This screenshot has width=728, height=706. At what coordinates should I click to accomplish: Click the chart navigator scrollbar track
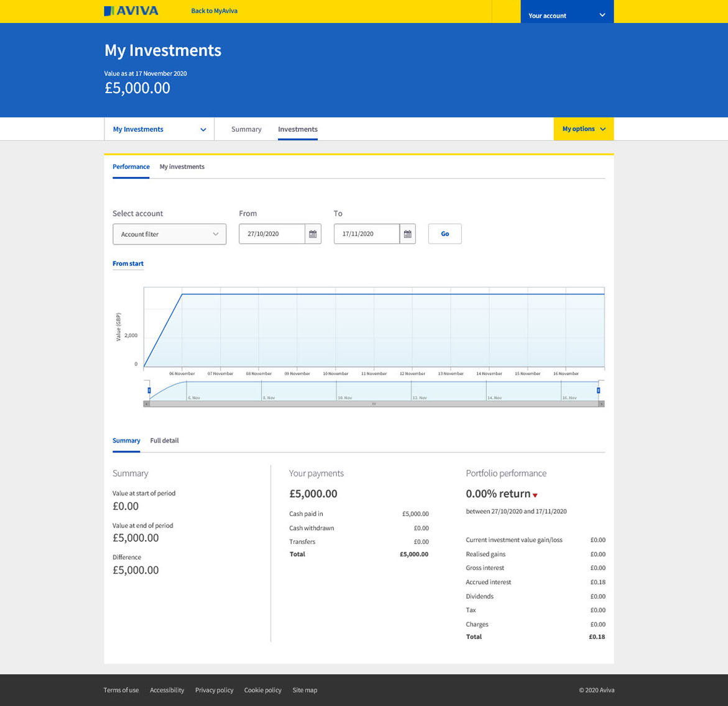[x=374, y=405]
